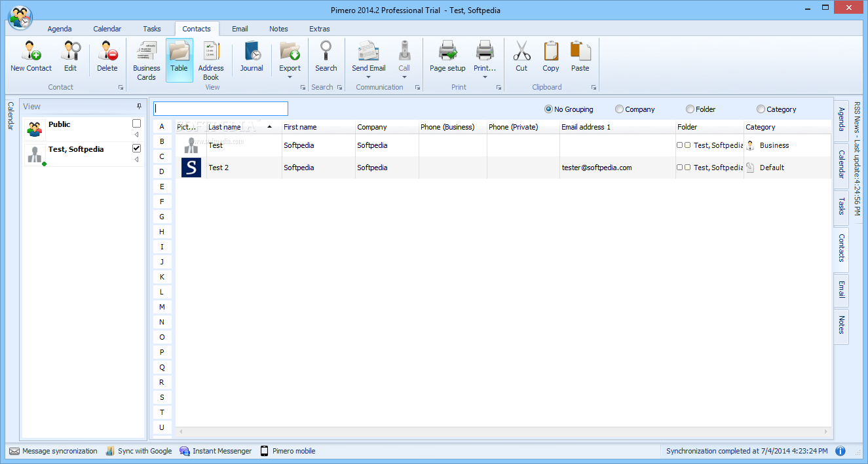The image size is (868, 464).
Task: Open the Notes ribbon tab
Action: 278,29
